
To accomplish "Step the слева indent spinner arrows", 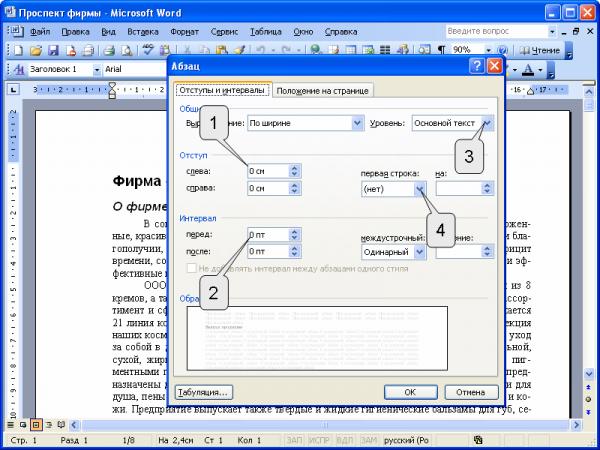I will [294, 171].
